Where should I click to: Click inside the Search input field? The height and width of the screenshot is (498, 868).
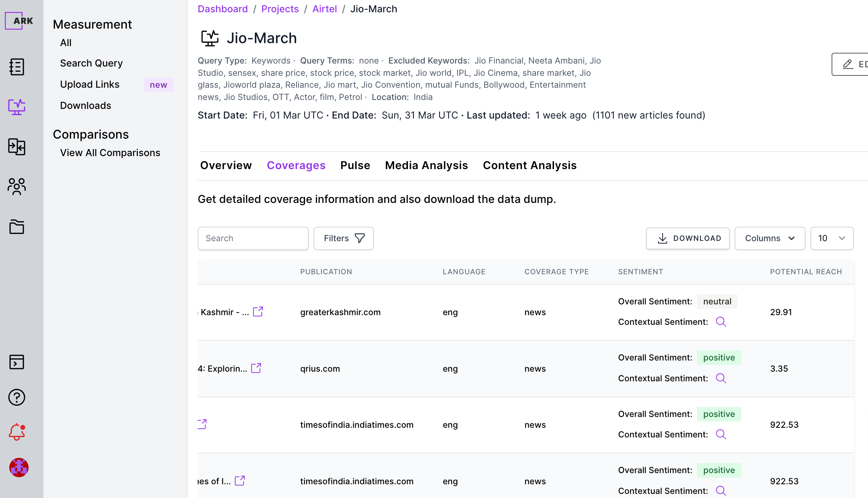[x=253, y=238]
